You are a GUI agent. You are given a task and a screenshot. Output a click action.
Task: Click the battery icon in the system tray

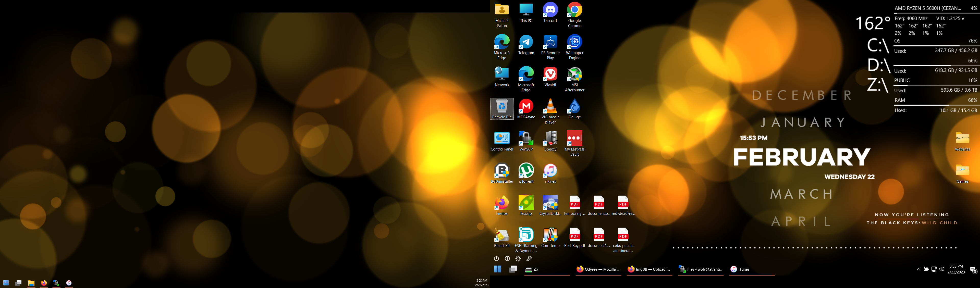pos(926,269)
